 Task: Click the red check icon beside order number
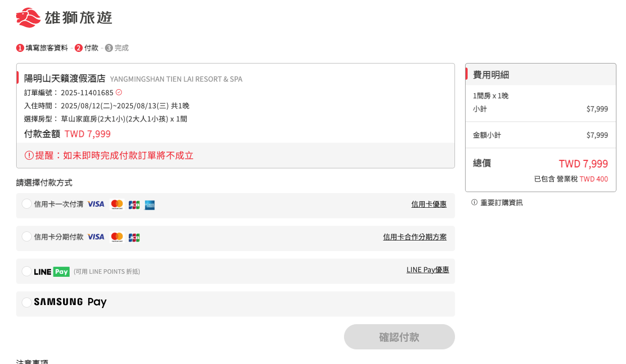tap(119, 92)
